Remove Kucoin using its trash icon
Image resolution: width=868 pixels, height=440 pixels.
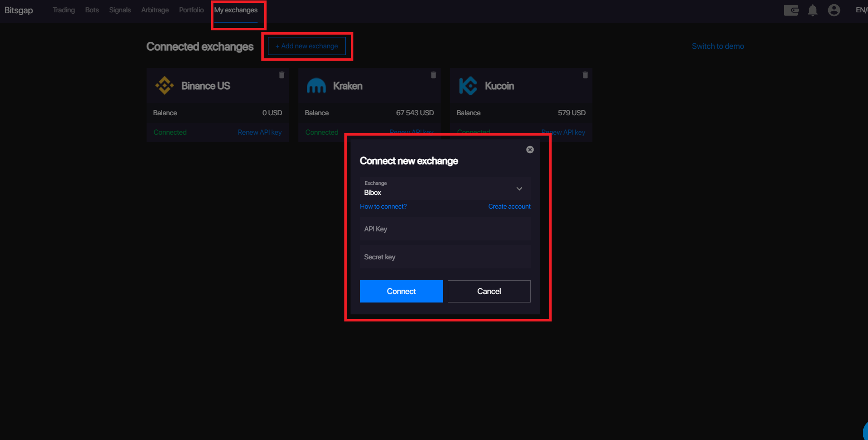[585, 75]
